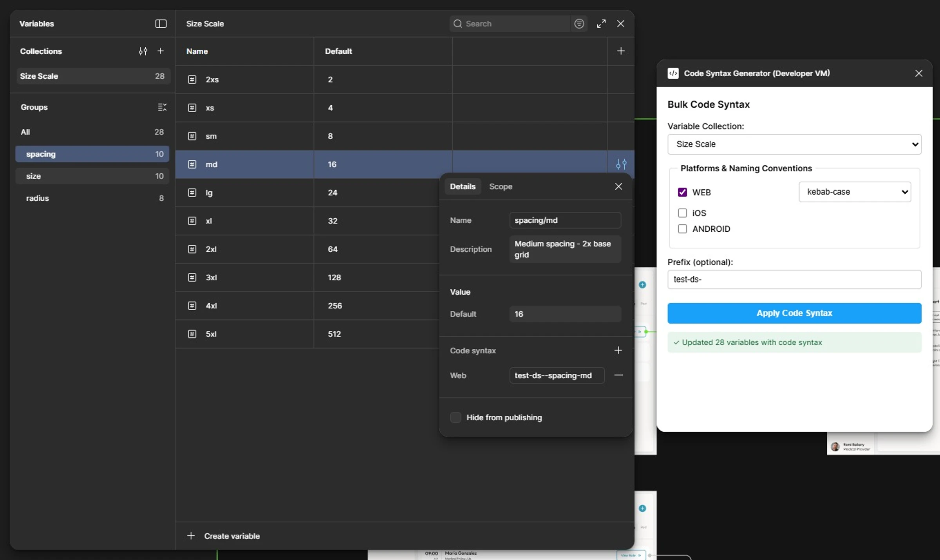Open the kebab-case naming convention dropdown
The height and width of the screenshot is (560, 940).
pos(855,192)
